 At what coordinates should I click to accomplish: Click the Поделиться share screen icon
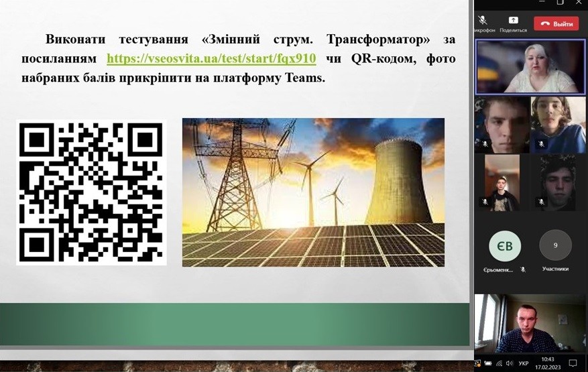point(513,22)
